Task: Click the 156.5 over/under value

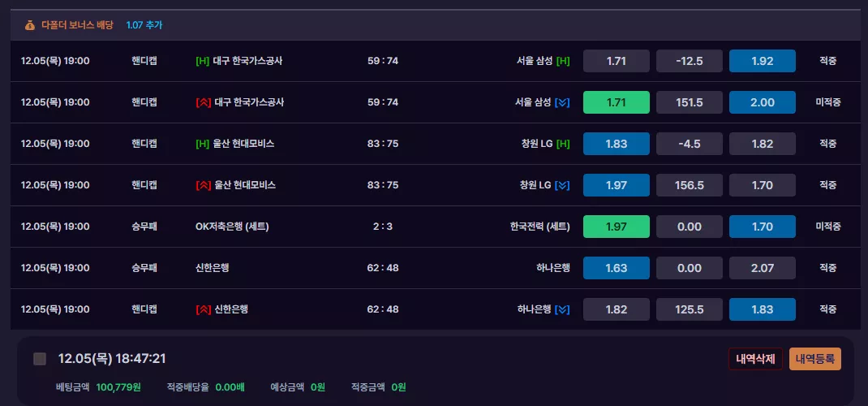Action: coord(690,185)
